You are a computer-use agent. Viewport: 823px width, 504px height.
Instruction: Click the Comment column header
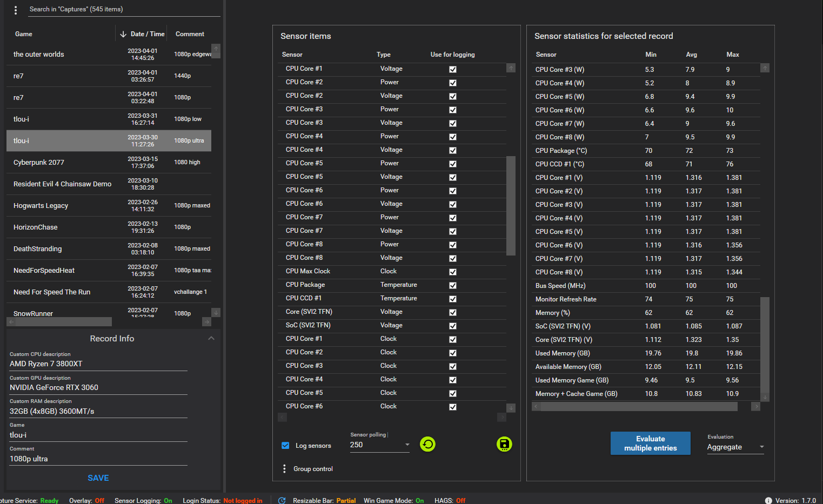190,34
